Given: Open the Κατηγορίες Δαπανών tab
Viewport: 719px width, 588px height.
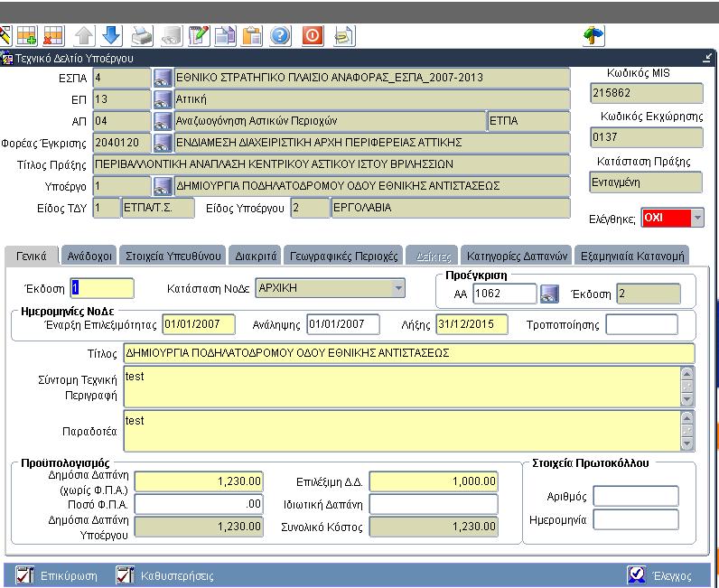Looking at the screenshot, I should [517, 256].
